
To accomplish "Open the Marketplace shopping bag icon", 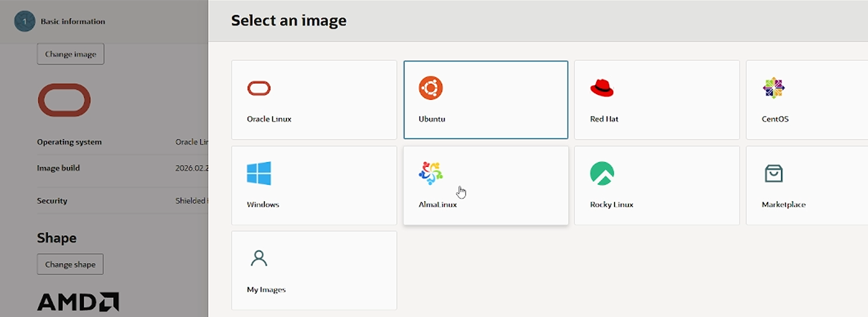I will pyautogui.click(x=773, y=173).
